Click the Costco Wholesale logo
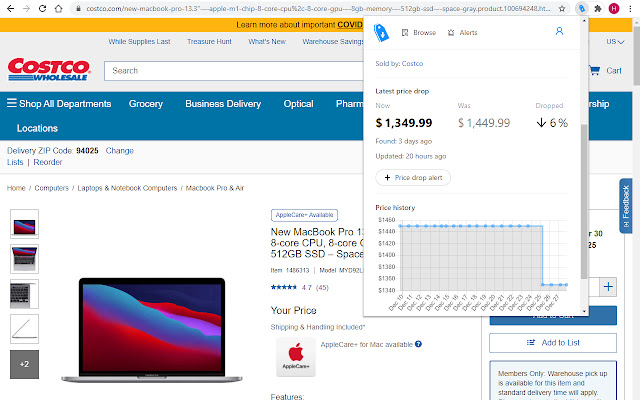640x400 pixels. 49,69
